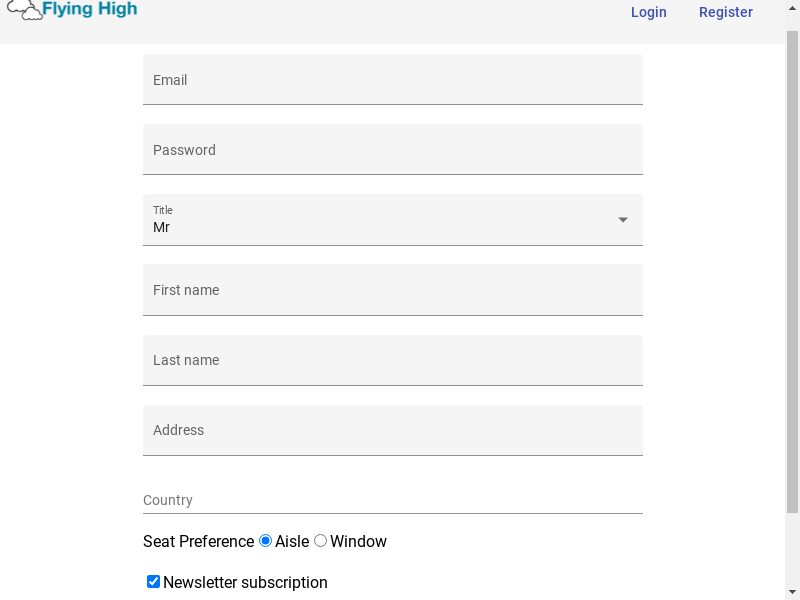
Task: Click the Newsletter subscription label text
Action: click(245, 582)
